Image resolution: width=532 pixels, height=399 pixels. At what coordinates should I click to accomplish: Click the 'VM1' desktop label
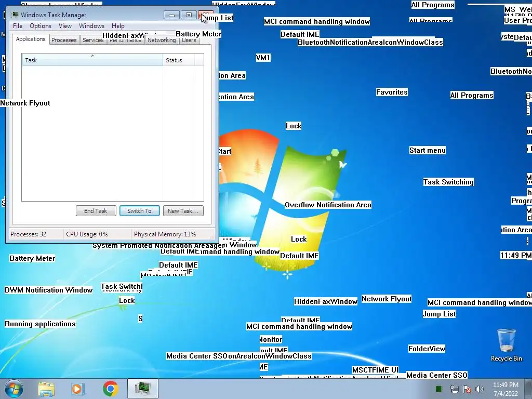(263, 58)
